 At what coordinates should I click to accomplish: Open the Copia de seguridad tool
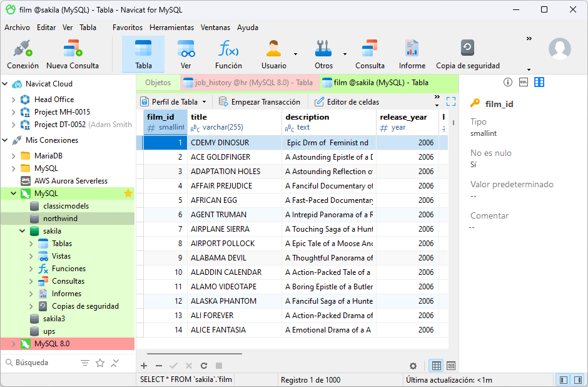coord(467,54)
